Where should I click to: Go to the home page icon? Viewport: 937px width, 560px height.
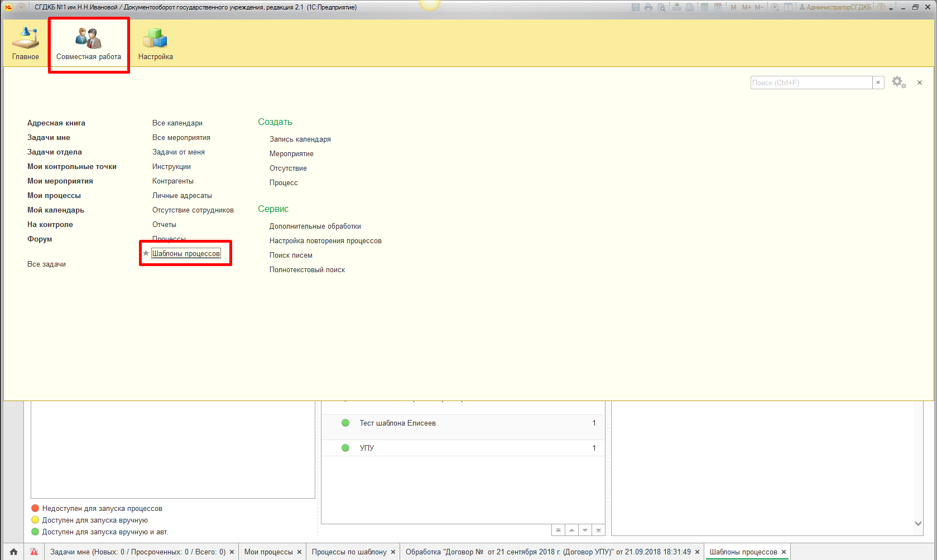[x=14, y=552]
